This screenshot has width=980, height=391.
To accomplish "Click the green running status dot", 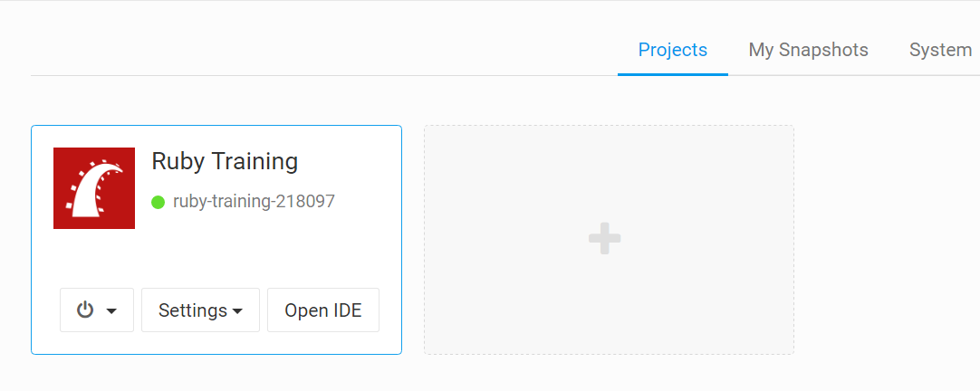I will pos(159,202).
